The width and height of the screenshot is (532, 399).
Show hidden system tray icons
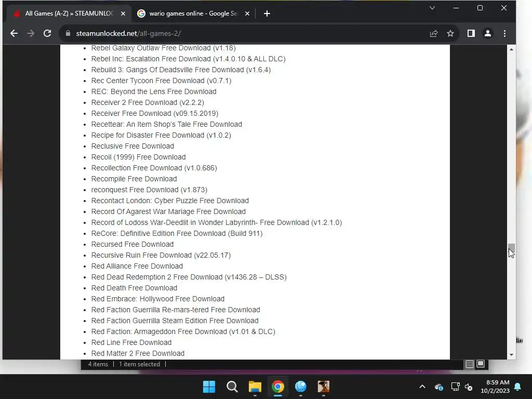click(422, 387)
